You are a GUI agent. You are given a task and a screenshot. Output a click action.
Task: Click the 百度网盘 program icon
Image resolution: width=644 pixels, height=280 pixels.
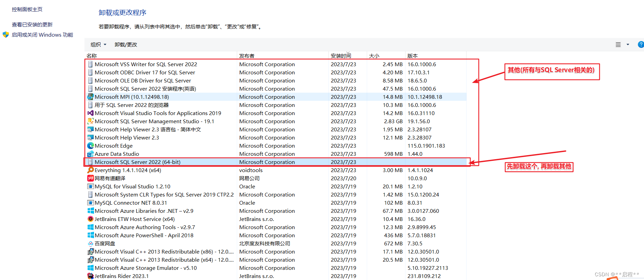point(90,243)
